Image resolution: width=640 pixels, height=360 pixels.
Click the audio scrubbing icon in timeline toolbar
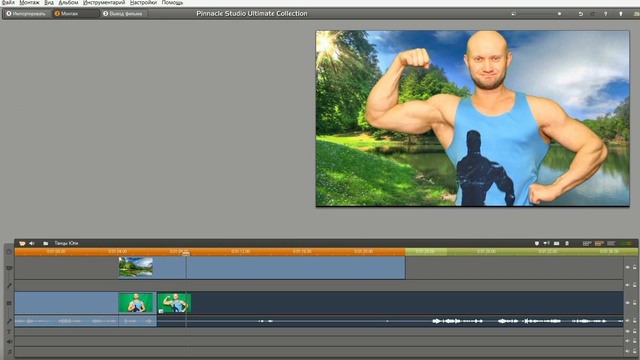point(547,243)
